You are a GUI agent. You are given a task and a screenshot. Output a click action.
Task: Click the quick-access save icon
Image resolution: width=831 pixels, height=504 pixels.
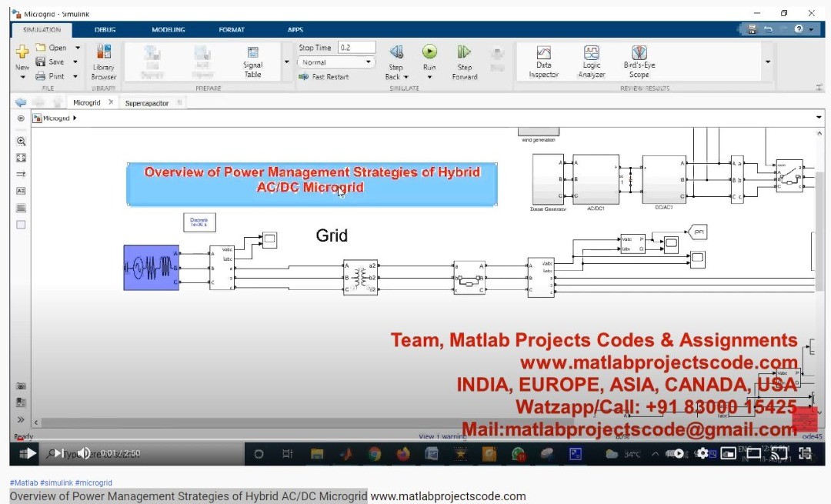coord(752,30)
